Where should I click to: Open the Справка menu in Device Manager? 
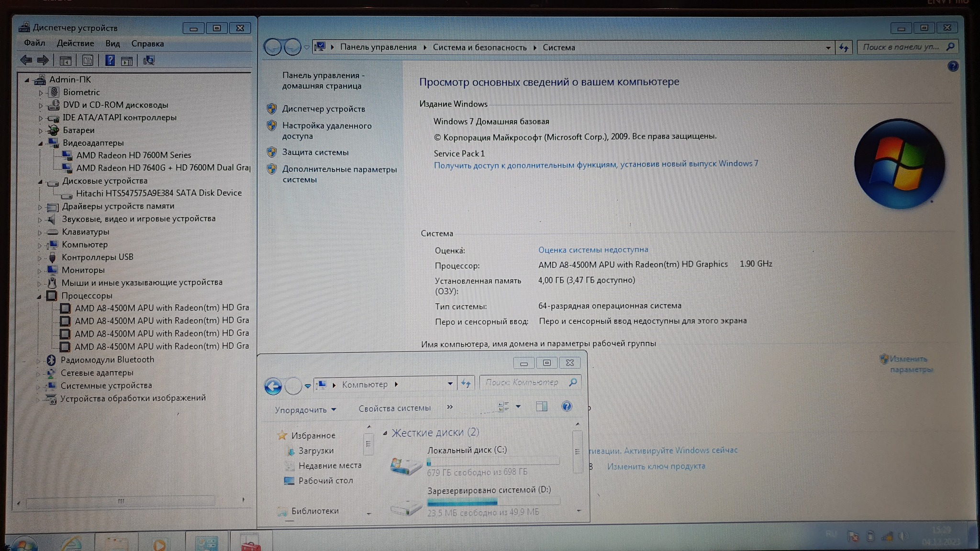click(x=147, y=44)
